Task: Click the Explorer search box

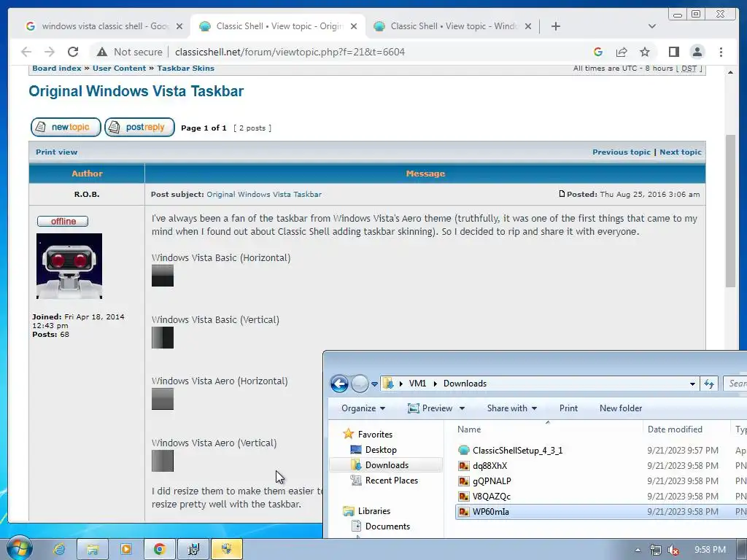Action: coord(735,384)
